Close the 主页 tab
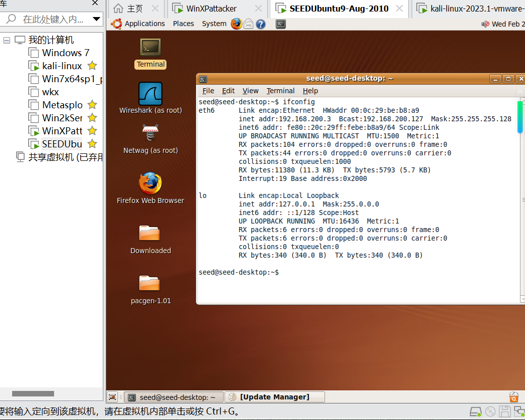The image size is (525, 420). pos(155,9)
